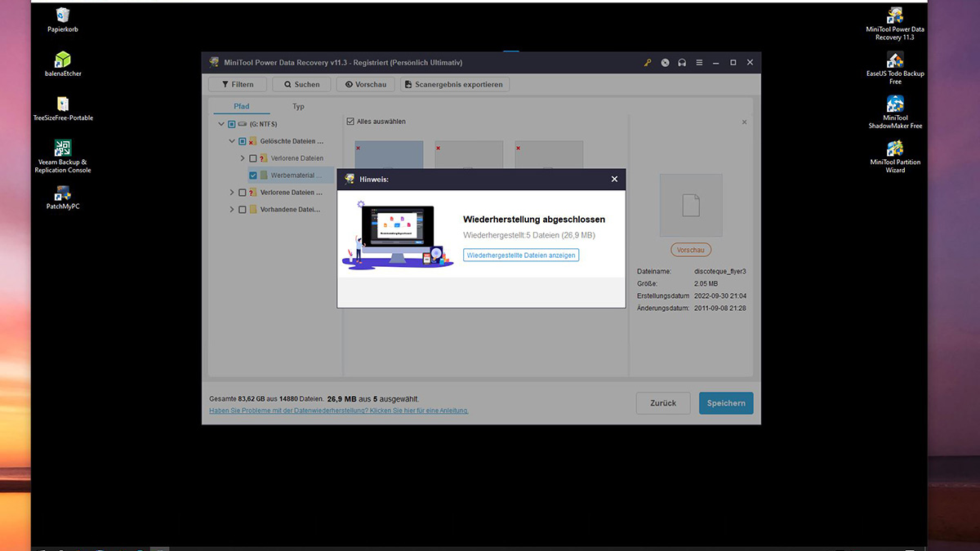Click Wiederhergestellte Dateien anzeigen button
This screenshot has height=551, width=980.
pos(521,256)
